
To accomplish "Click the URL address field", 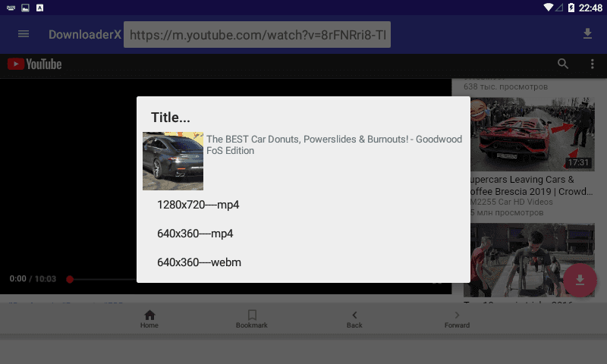I will (x=257, y=35).
